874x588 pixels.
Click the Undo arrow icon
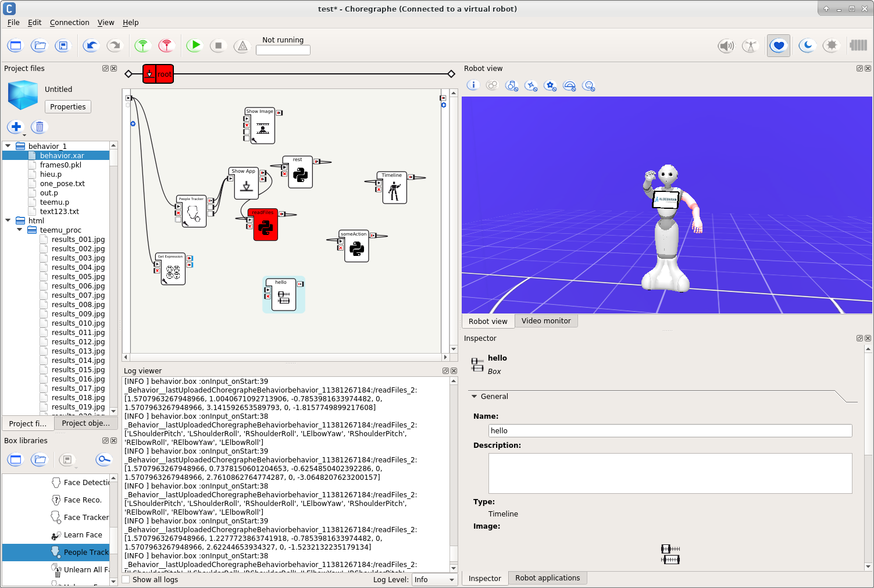(x=91, y=45)
